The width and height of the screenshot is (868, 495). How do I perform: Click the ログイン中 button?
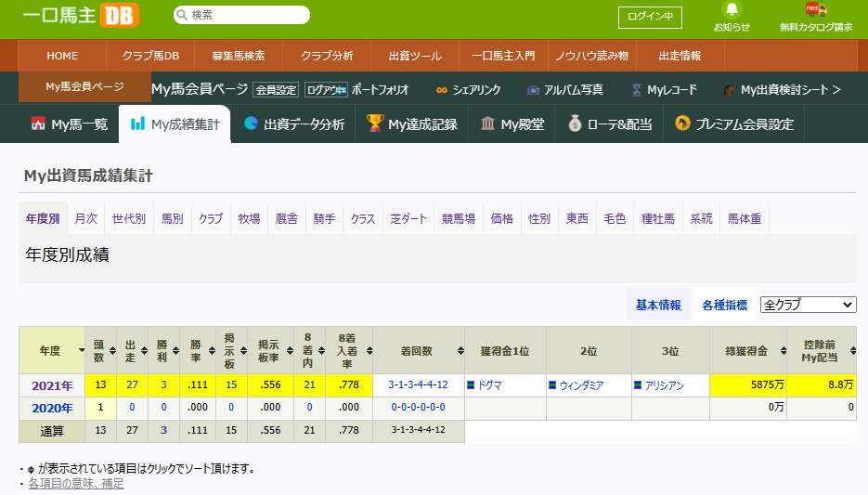[650, 17]
